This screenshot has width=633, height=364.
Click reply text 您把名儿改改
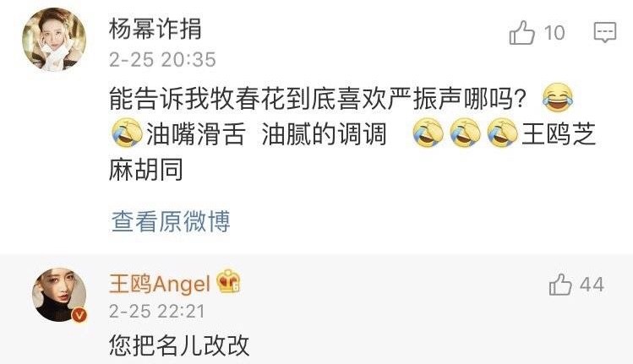(x=179, y=345)
